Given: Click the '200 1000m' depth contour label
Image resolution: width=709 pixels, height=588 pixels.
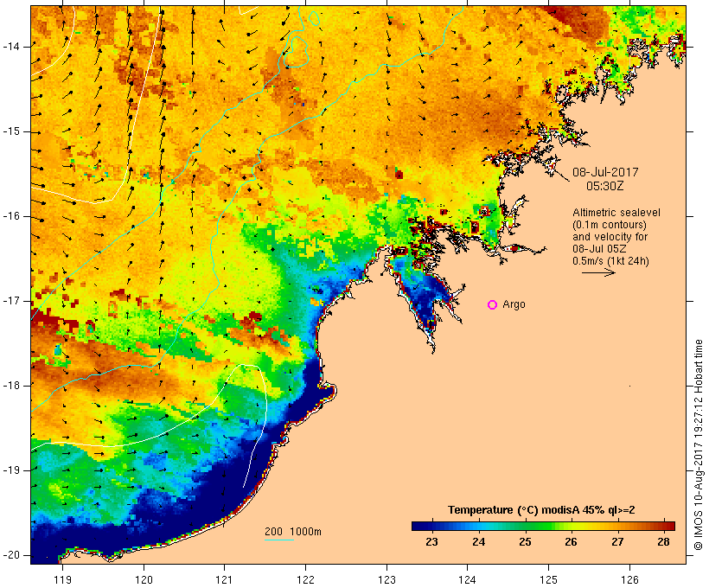Looking at the screenshot, I should [293, 532].
